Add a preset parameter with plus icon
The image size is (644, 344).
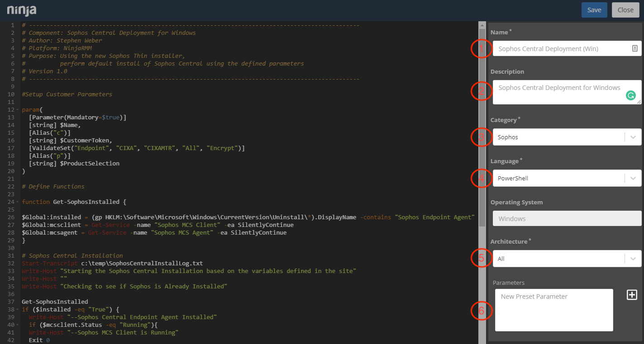tap(632, 295)
